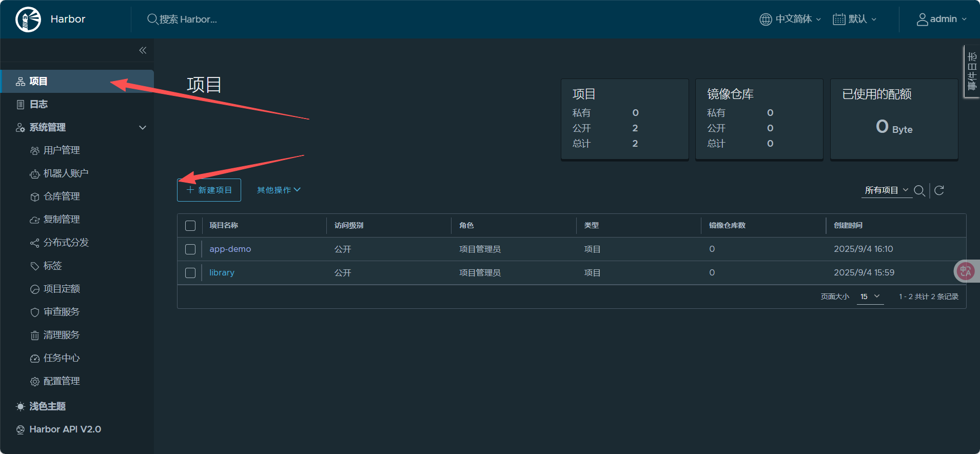Open 任务中心 in the sidebar
Image resolution: width=980 pixels, height=454 pixels.
point(62,359)
